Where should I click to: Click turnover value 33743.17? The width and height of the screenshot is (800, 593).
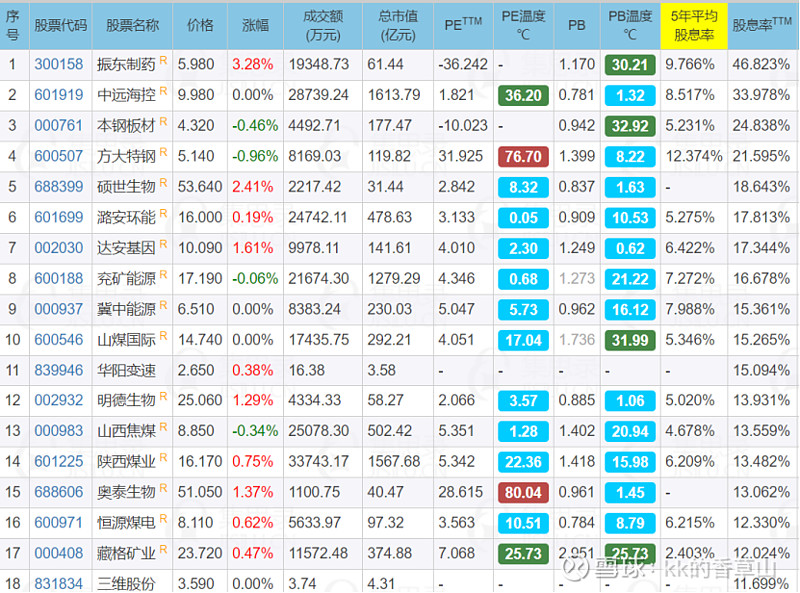[x=318, y=461]
